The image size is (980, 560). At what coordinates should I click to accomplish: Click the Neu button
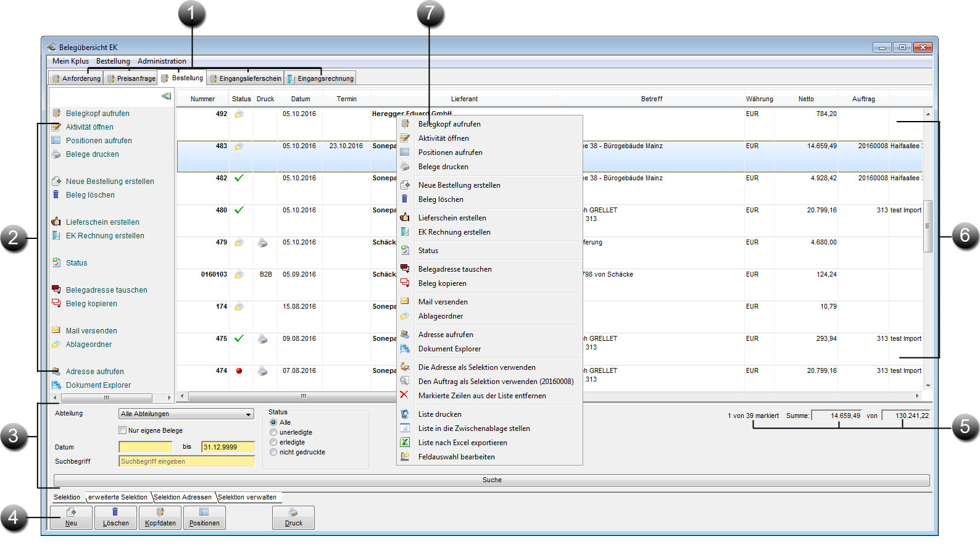[x=72, y=517]
